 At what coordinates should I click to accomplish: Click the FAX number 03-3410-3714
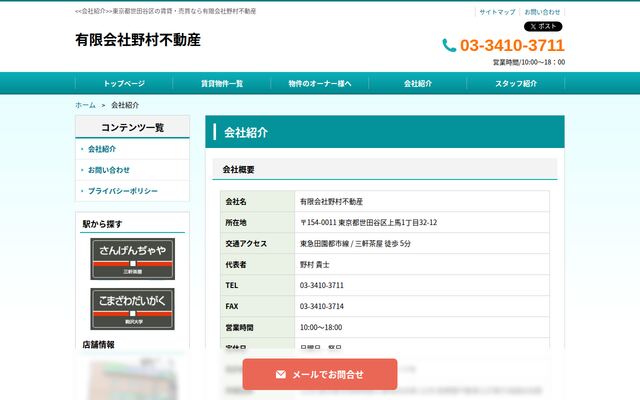pyautogui.click(x=322, y=307)
